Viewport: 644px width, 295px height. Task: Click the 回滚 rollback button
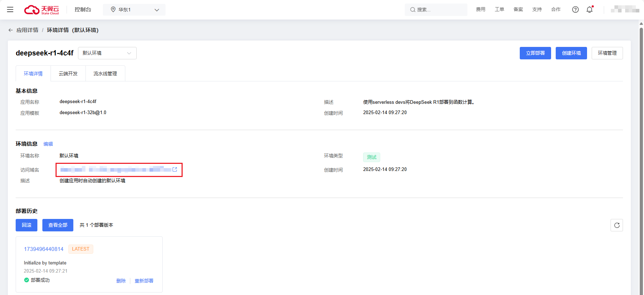[26, 225]
